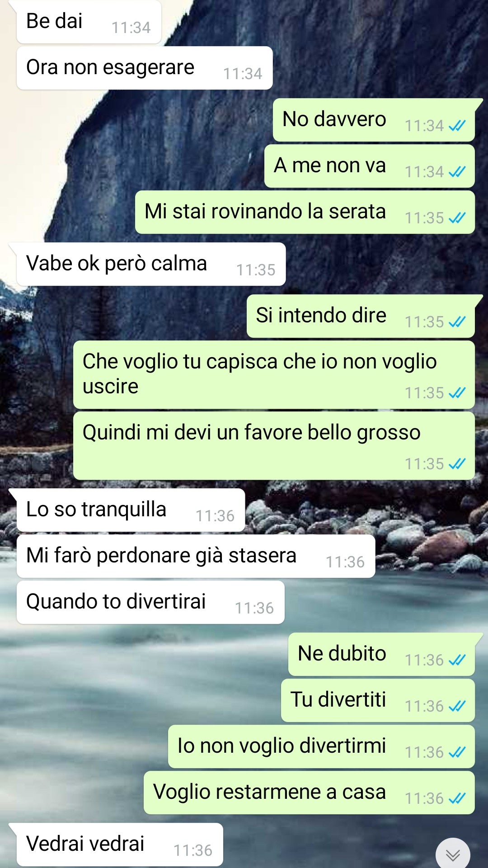Select the 'Ora non esagerare' message
The image size is (488, 868).
click(145, 68)
